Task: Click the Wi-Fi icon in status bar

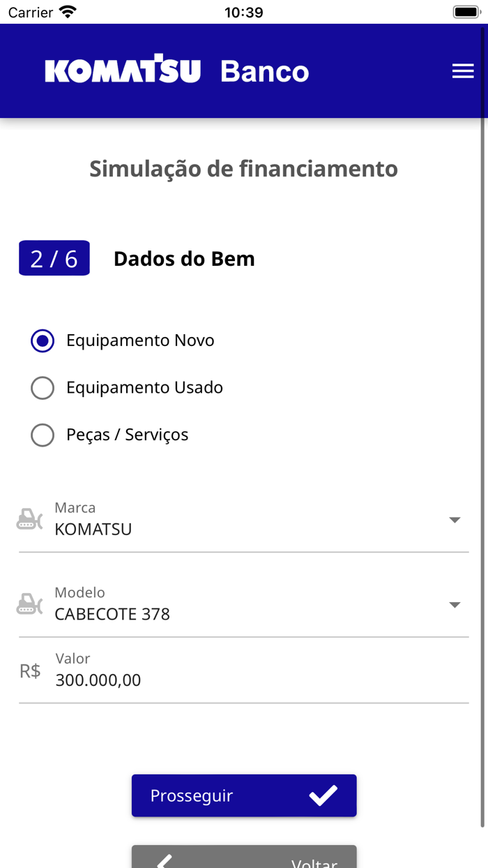Action: point(68,10)
